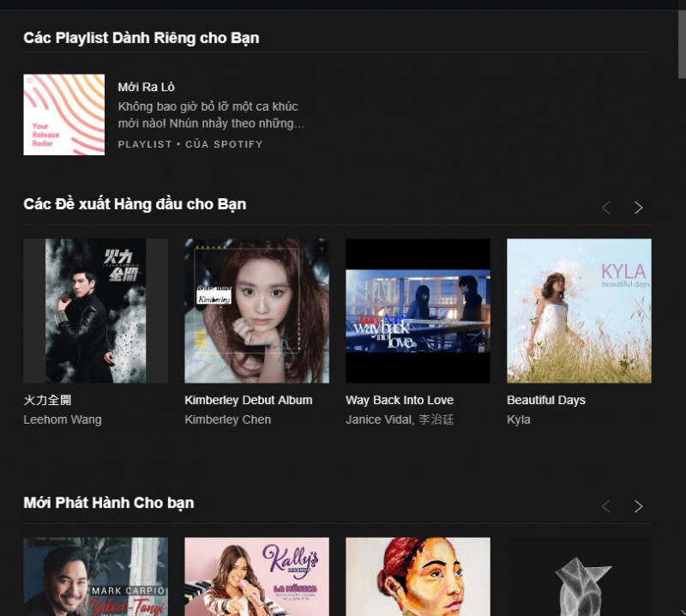Click the vertical scrollbar thumb
Image resolution: width=686 pixels, height=616 pixels.
[x=682, y=44]
